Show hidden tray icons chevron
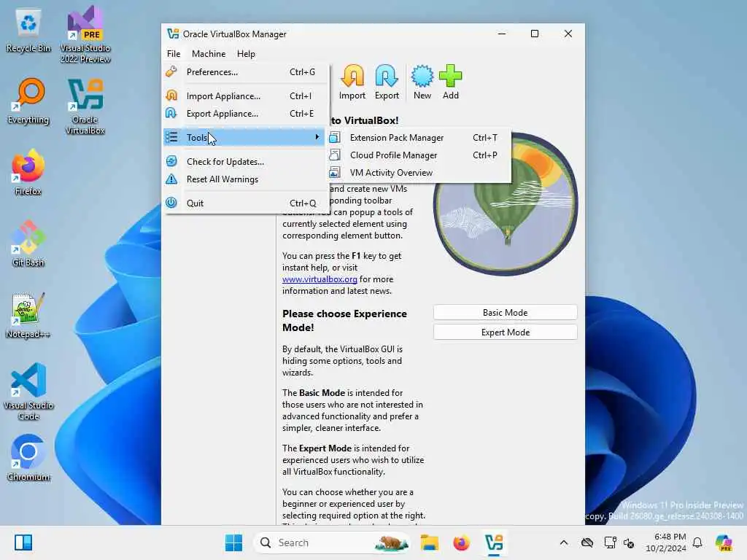The image size is (747, 560). click(564, 542)
